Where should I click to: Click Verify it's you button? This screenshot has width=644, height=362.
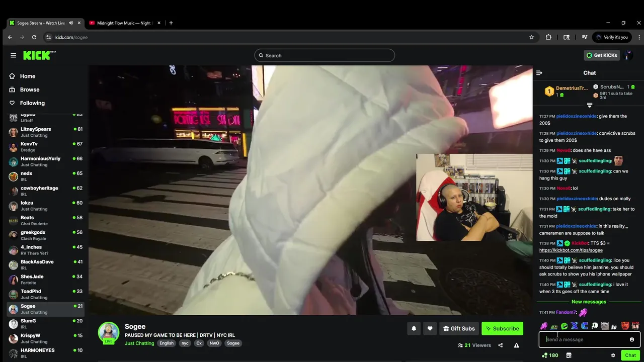point(612,37)
